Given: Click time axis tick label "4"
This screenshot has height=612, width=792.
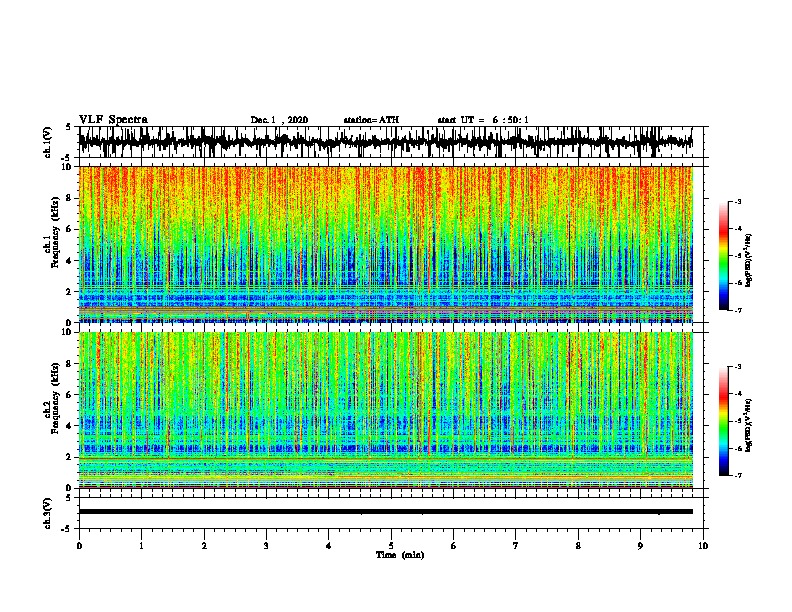Looking at the screenshot, I should coord(329,546).
